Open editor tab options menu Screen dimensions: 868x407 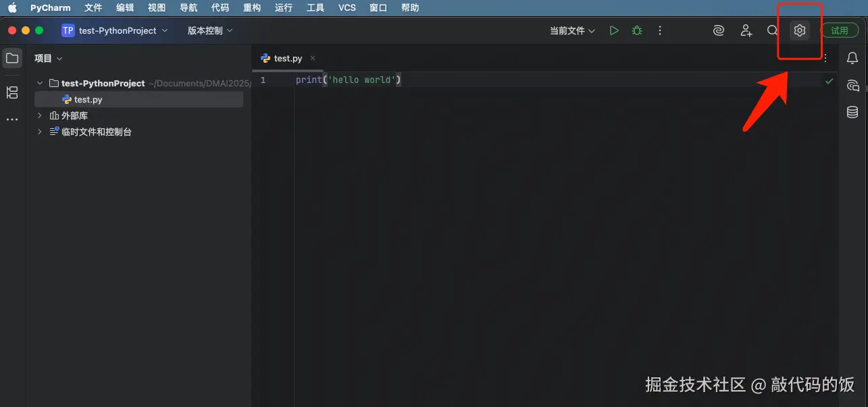pos(825,59)
